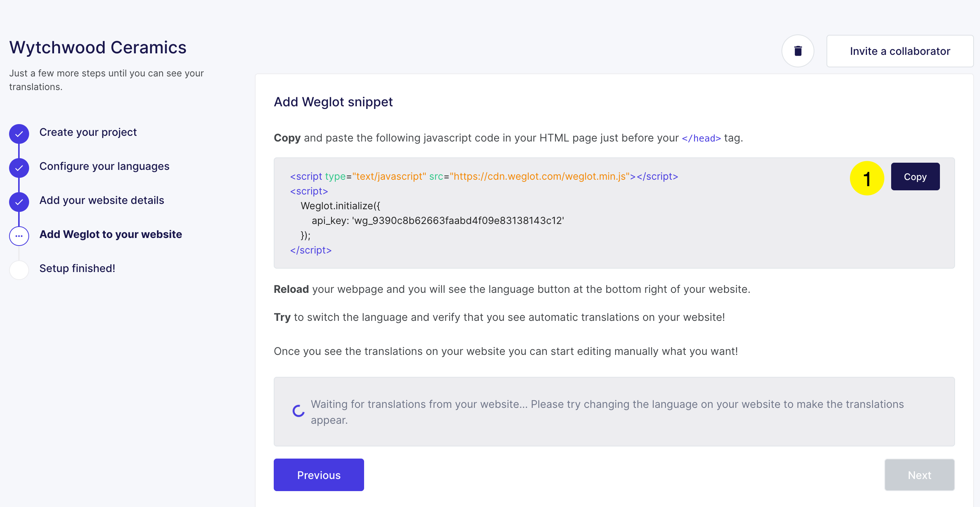Click the Setup finished! step label
This screenshot has width=980, height=507.
pyautogui.click(x=77, y=268)
